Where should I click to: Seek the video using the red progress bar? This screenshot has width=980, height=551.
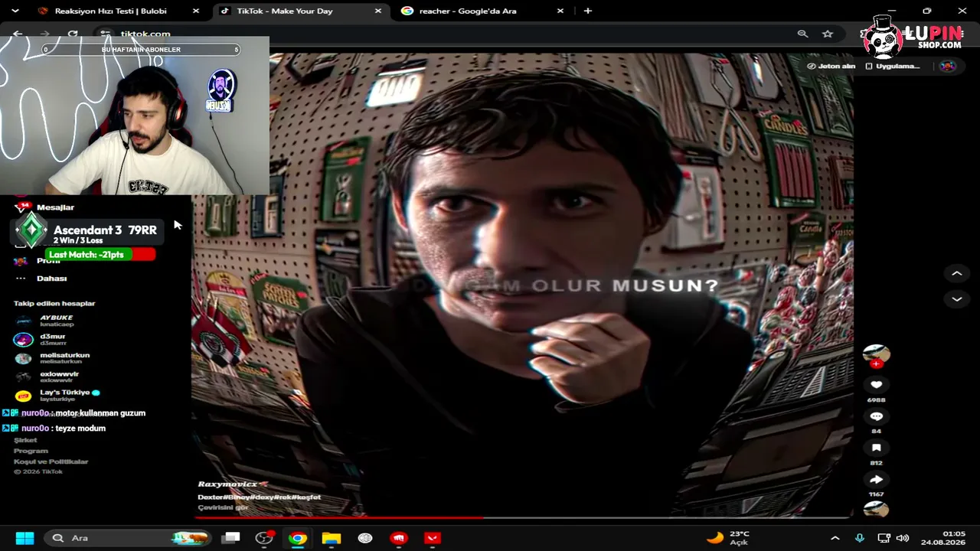pos(522,517)
